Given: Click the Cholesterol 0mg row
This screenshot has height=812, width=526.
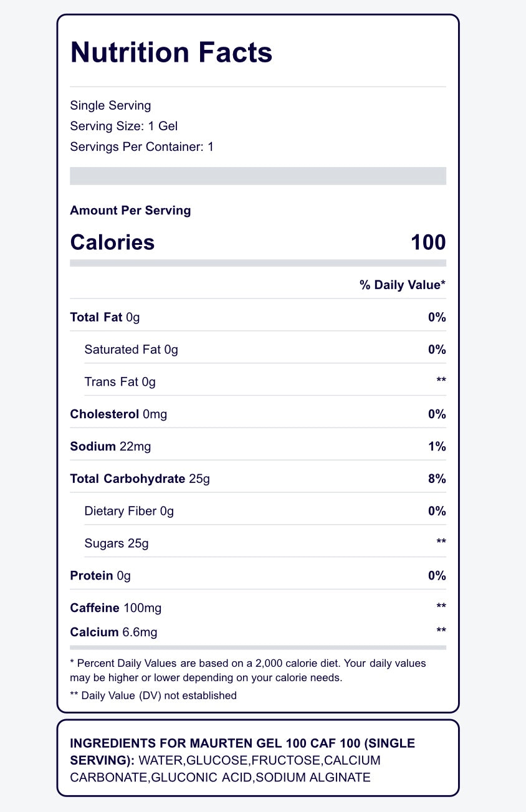Looking at the screenshot, I should coord(258,414).
